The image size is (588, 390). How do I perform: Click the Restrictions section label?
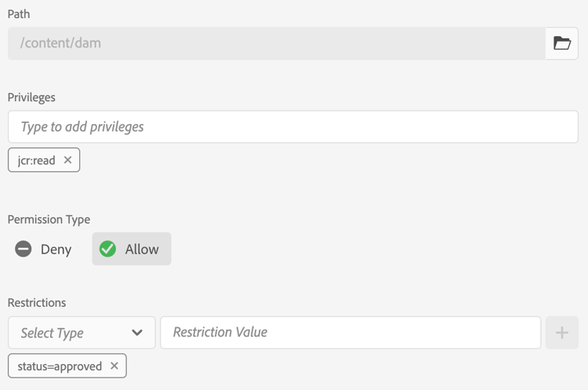(x=37, y=303)
